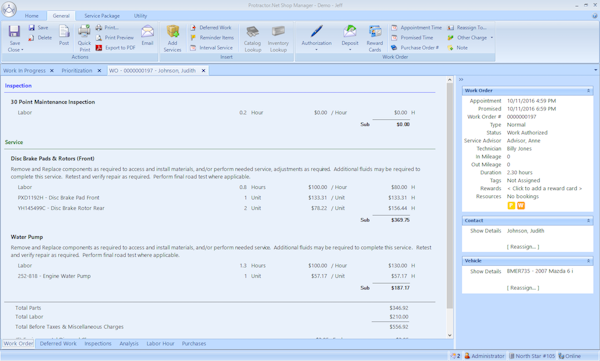The height and width of the screenshot is (361, 600).
Task: Click the work order vertical scrollbar
Action: (450, 195)
